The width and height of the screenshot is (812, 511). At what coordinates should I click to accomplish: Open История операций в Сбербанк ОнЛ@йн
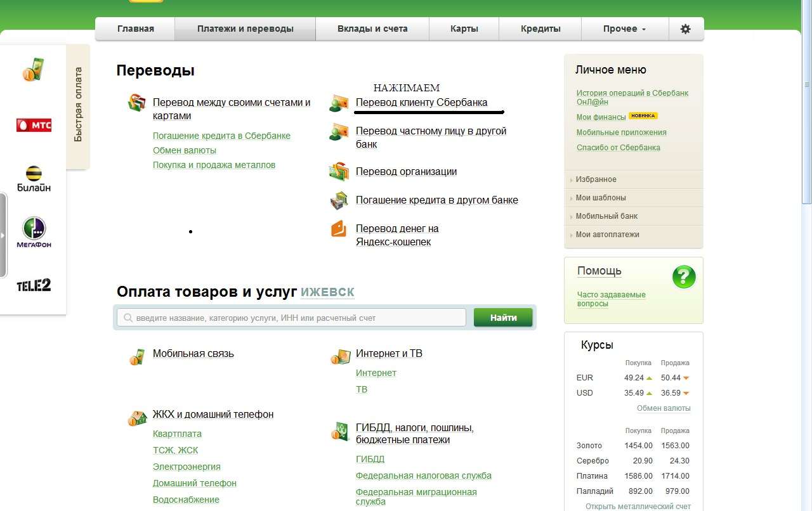(632, 98)
